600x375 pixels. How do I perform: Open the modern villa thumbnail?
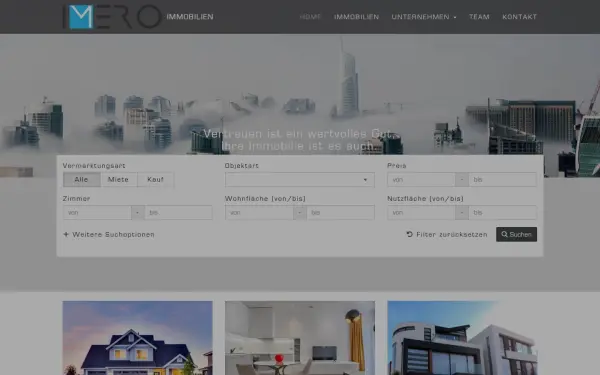coord(462,338)
